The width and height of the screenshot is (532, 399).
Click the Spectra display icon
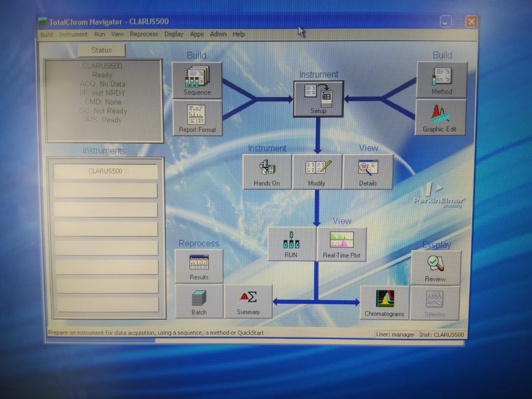tap(435, 303)
